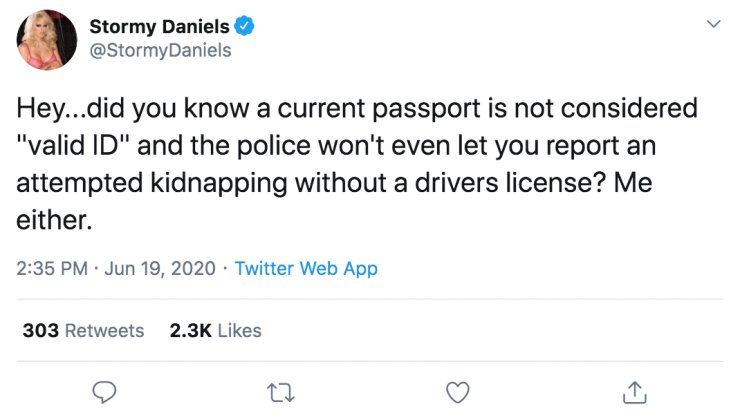Click the reply speech bubble icon
The image size is (740, 420).
pos(104,392)
